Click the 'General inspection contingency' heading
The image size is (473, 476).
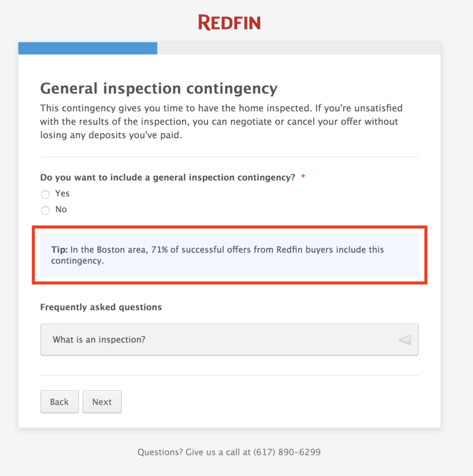159,88
